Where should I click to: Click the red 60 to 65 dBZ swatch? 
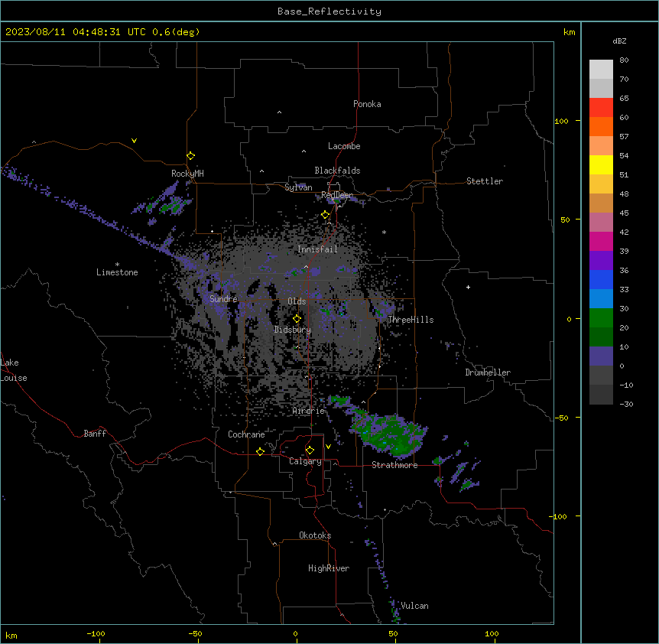click(x=601, y=108)
